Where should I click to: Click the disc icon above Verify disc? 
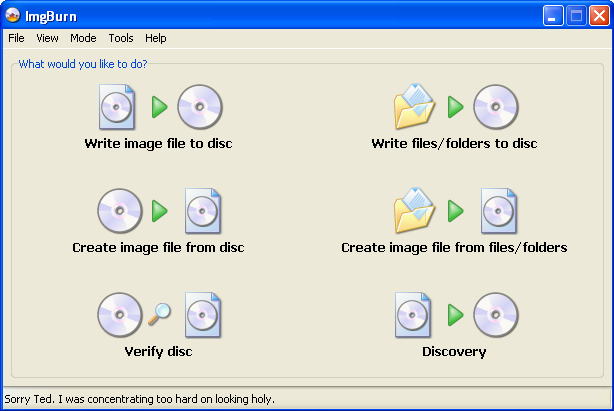pyautogui.click(x=120, y=315)
